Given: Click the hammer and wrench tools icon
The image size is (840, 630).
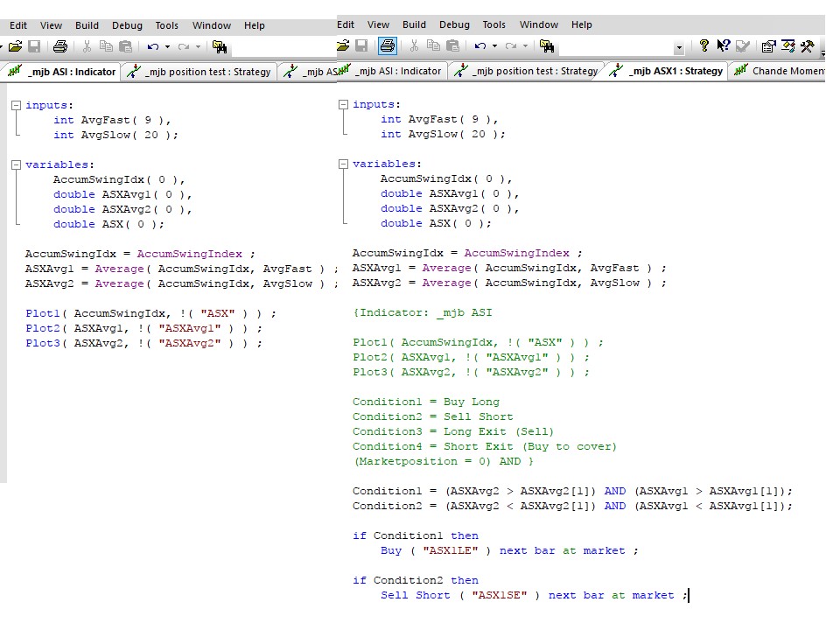Looking at the screenshot, I should [808, 46].
